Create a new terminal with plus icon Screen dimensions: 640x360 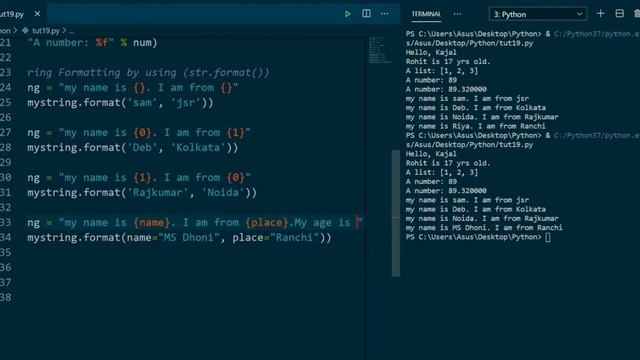click(600, 14)
